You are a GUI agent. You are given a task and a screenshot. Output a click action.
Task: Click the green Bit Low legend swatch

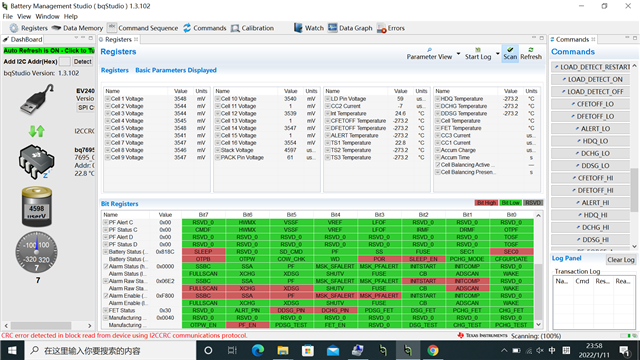510,203
